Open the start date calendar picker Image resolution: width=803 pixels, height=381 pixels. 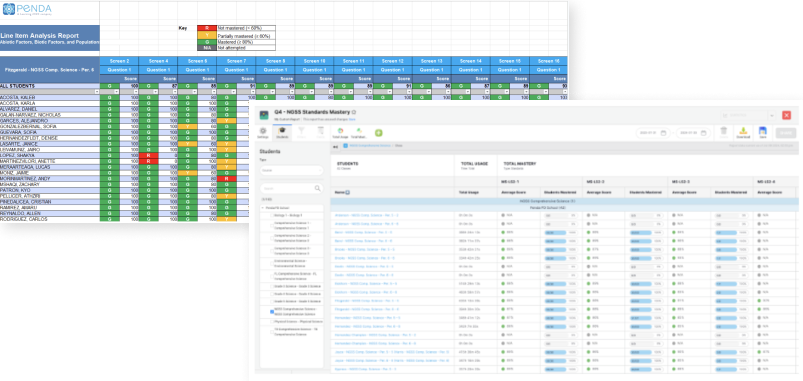coord(663,133)
